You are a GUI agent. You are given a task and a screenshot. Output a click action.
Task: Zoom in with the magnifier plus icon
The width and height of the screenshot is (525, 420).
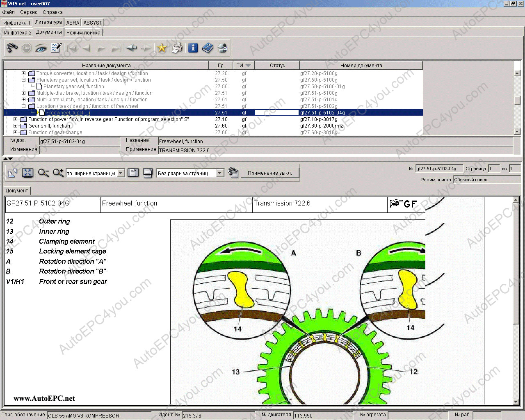(58, 173)
